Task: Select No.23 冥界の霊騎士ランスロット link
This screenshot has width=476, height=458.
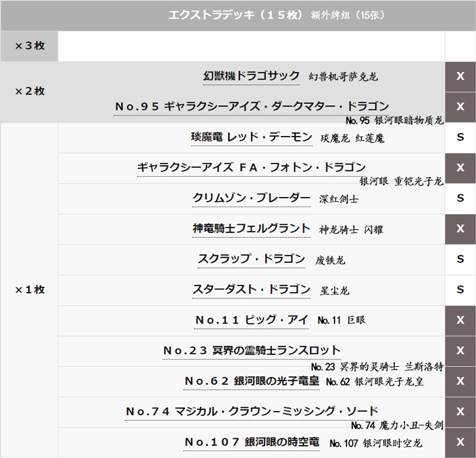Action: pyautogui.click(x=252, y=350)
